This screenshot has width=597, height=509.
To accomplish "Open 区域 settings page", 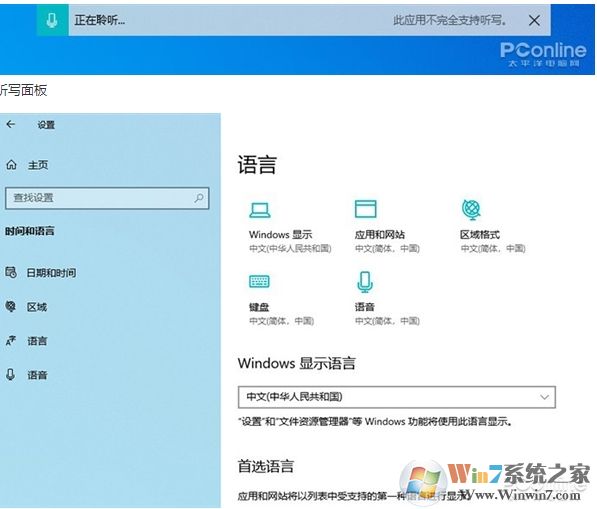I will 37,307.
